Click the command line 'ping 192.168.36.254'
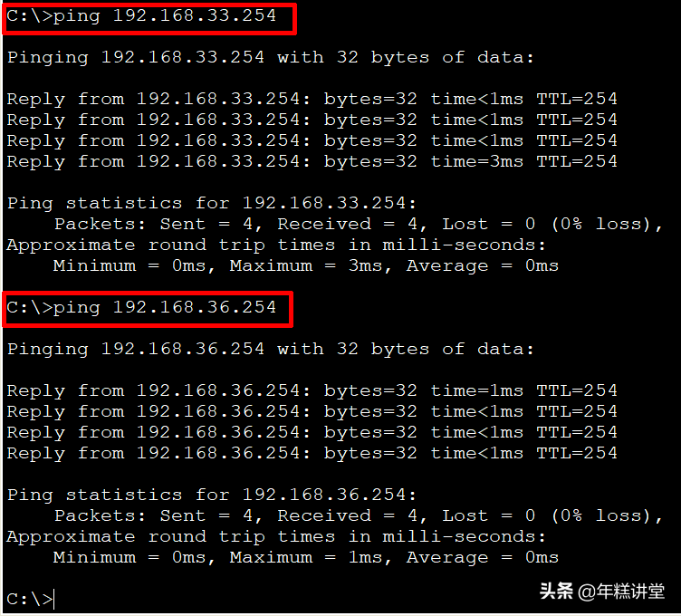Image resolution: width=681 pixels, height=616 pixels. [141, 308]
